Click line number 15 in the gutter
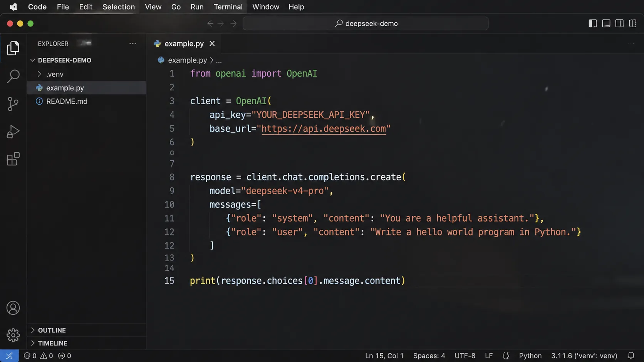The height and width of the screenshot is (362, 644). pyautogui.click(x=169, y=281)
